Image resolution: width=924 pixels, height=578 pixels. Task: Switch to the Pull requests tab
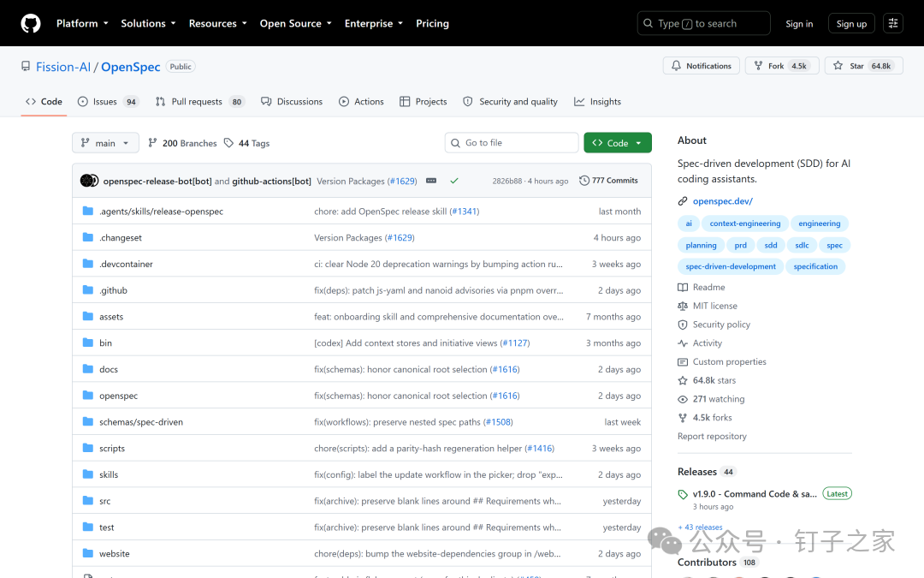pyautogui.click(x=199, y=101)
